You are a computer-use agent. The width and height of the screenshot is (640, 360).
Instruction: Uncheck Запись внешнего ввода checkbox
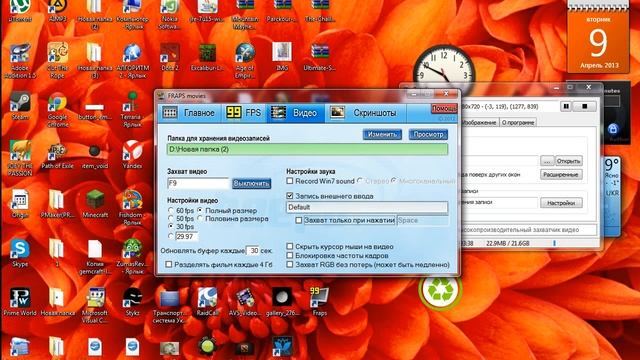coord(290,196)
